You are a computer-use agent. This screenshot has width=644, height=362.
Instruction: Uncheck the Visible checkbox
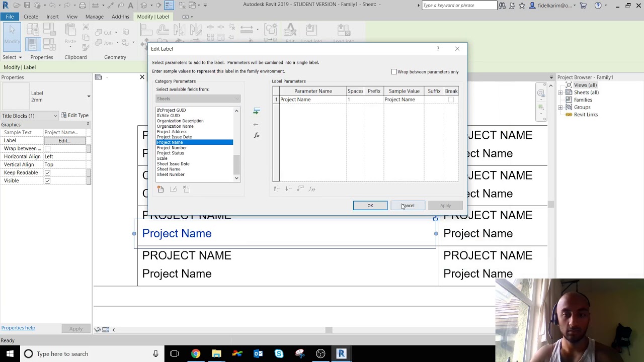47,181
